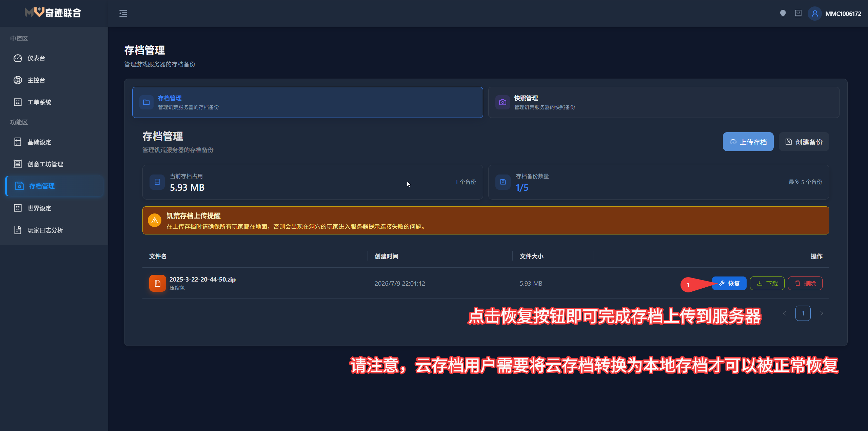The height and width of the screenshot is (431, 868).
Task: Click the 基础设定 server icon
Action: coord(18,142)
